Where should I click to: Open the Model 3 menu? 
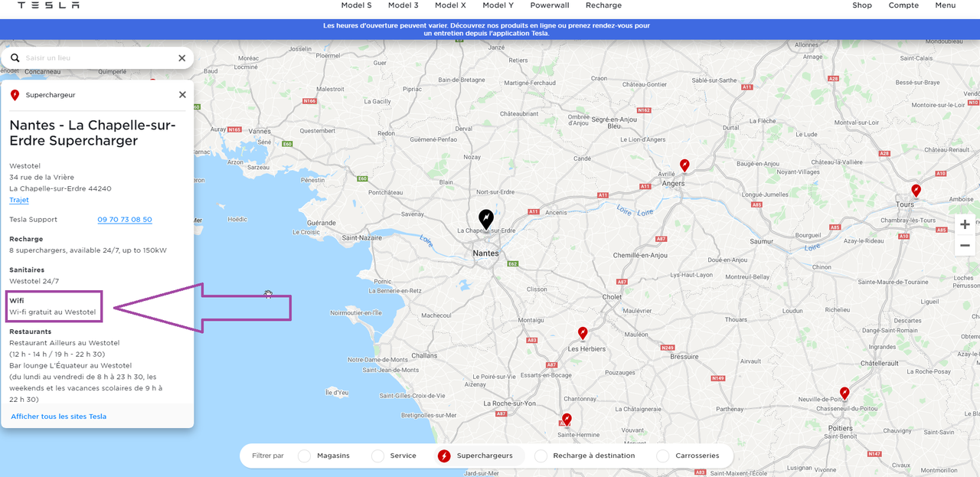tap(403, 5)
